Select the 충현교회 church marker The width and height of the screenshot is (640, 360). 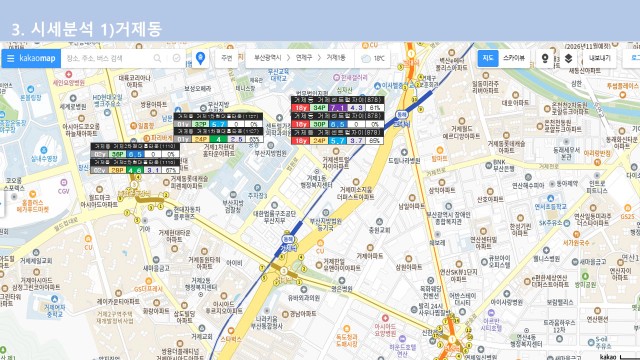[x=379, y=222]
